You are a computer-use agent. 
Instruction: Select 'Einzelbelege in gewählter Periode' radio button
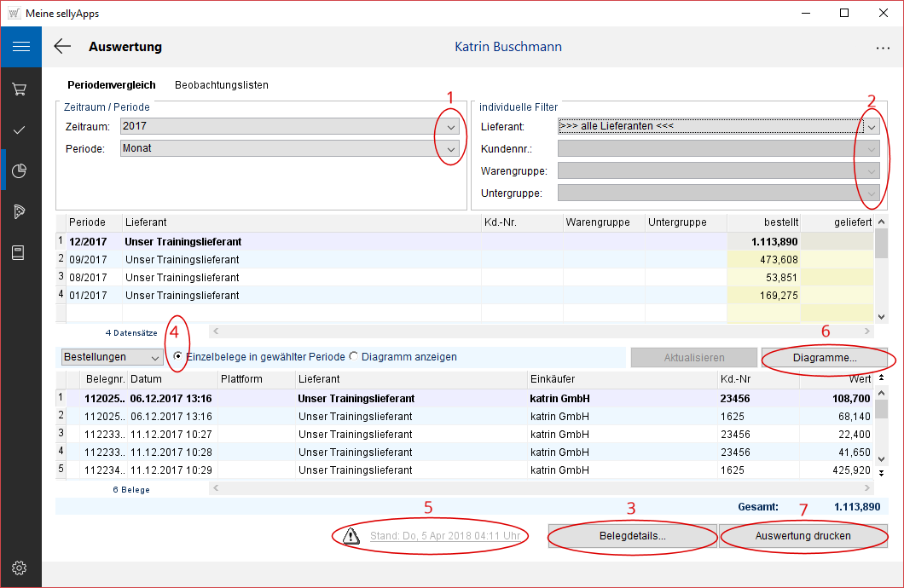coord(177,357)
